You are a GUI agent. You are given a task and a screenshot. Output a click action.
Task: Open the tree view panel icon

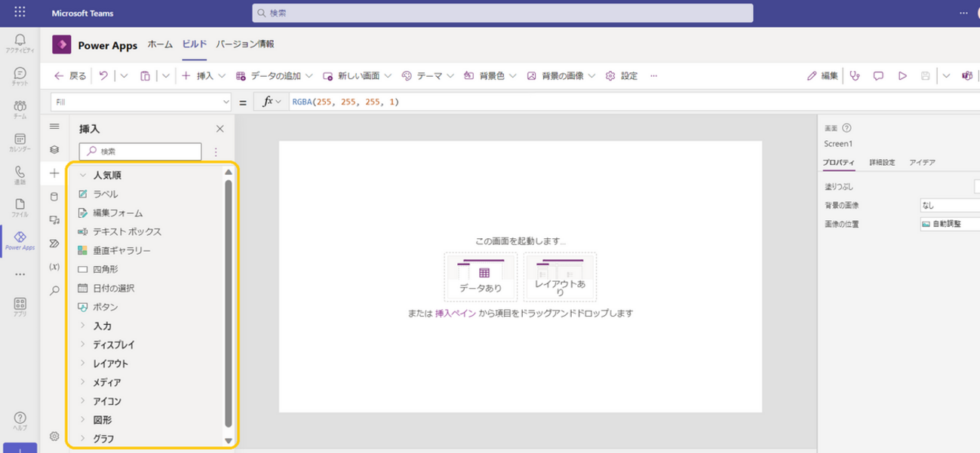[x=54, y=150]
